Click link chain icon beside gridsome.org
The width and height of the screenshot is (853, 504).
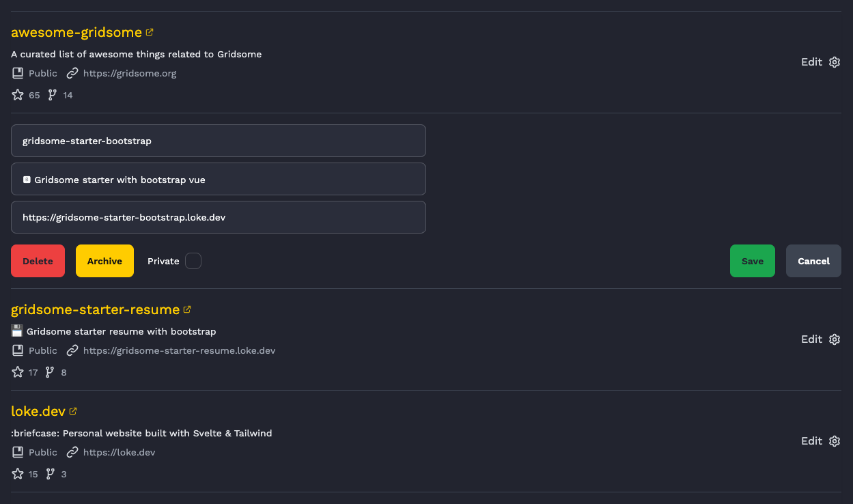coord(72,73)
